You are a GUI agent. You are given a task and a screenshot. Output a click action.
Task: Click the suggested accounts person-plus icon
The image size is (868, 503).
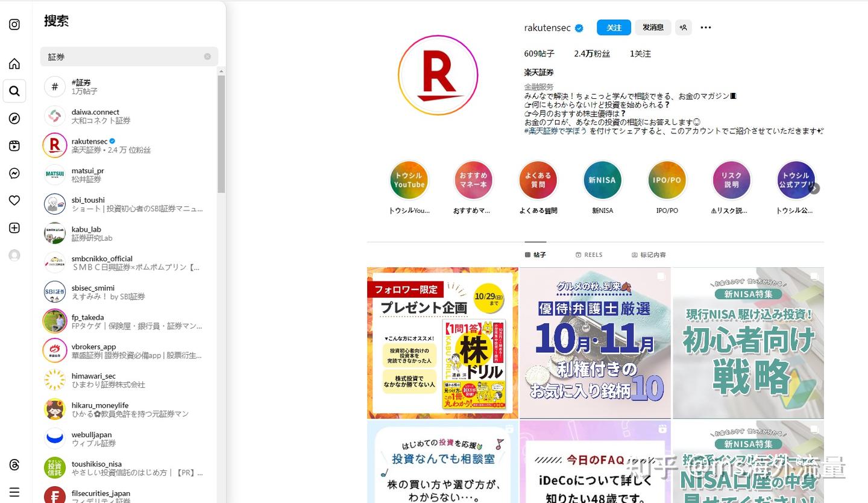tap(684, 27)
